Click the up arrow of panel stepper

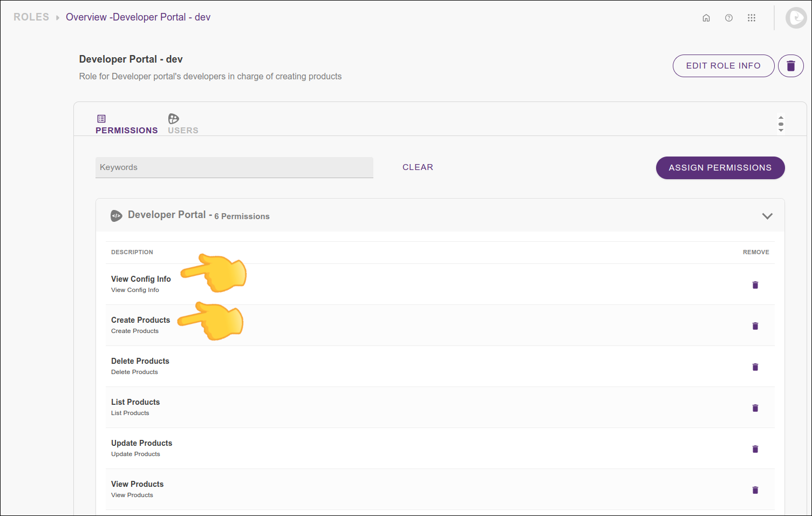pyautogui.click(x=781, y=117)
